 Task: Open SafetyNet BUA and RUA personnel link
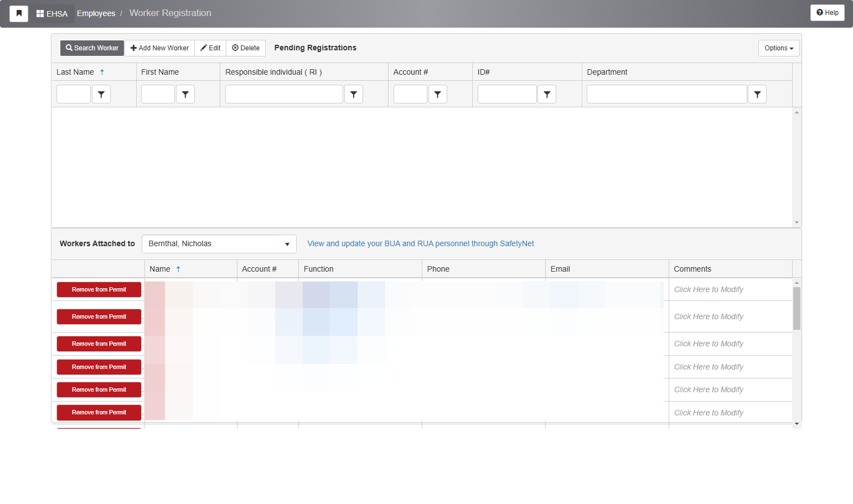pyautogui.click(x=421, y=243)
